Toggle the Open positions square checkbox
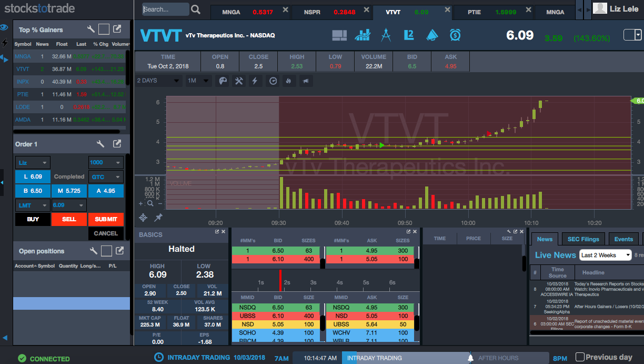This screenshot has height=364, width=644. coord(106,251)
